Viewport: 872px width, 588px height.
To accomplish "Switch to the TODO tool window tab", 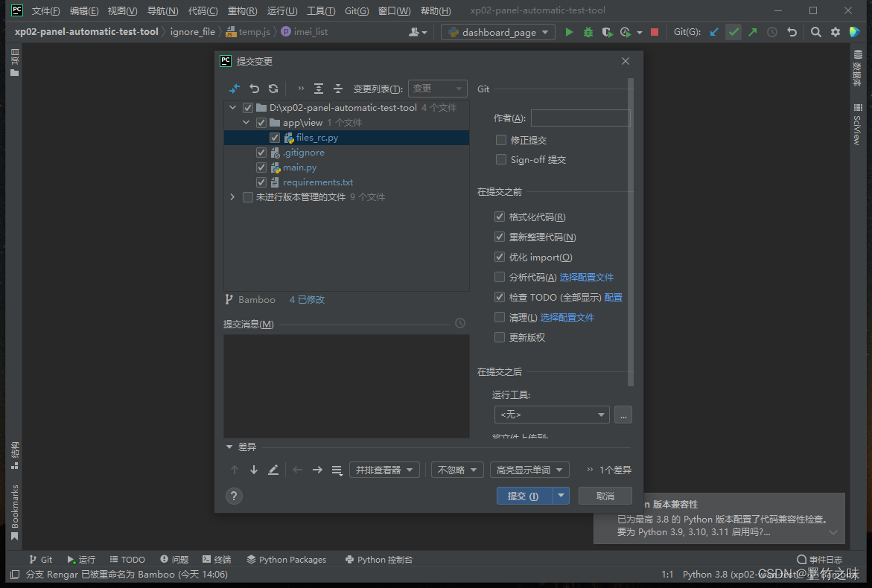I will coord(127,559).
